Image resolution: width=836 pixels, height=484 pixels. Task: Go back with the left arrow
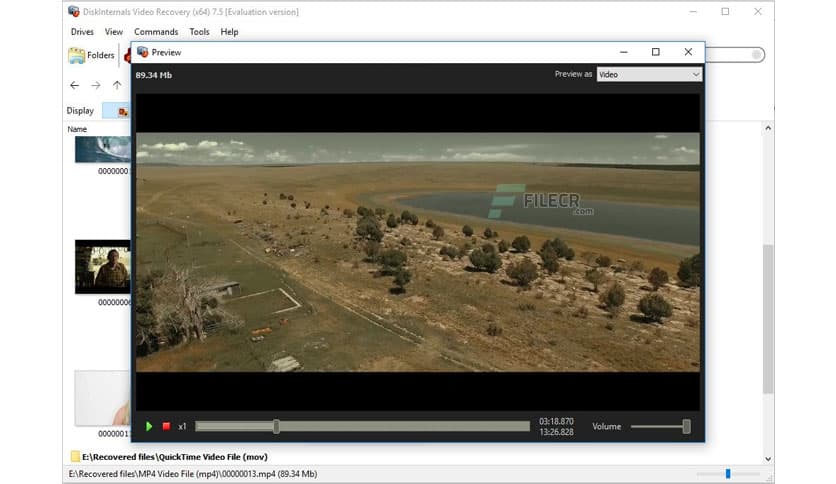click(75, 85)
